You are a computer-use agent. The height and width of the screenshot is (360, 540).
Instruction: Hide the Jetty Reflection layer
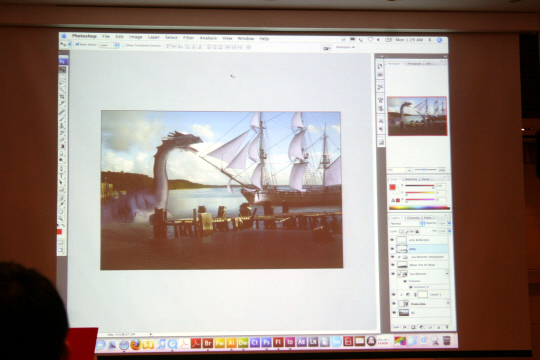392,240
